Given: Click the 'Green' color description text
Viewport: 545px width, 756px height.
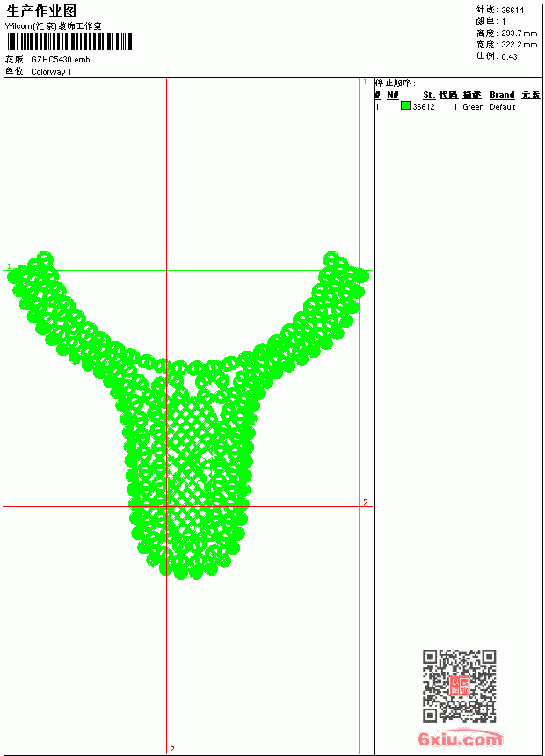Looking at the screenshot, I should point(473,107).
